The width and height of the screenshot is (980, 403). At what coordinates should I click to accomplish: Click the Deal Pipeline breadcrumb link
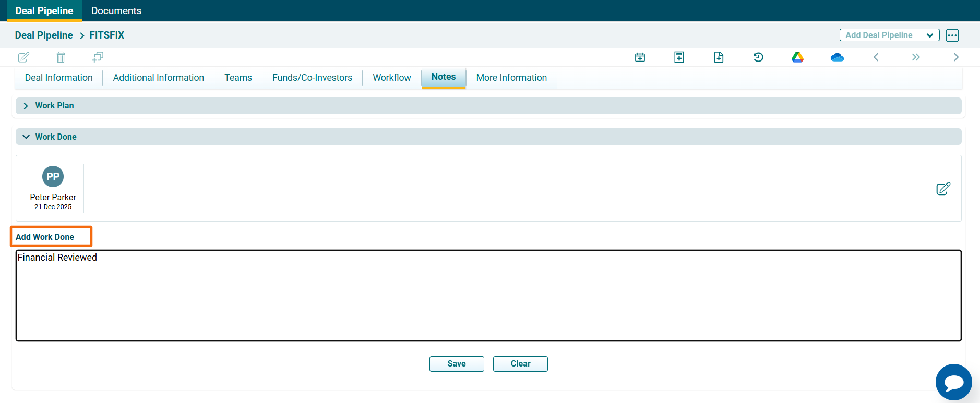(x=44, y=35)
